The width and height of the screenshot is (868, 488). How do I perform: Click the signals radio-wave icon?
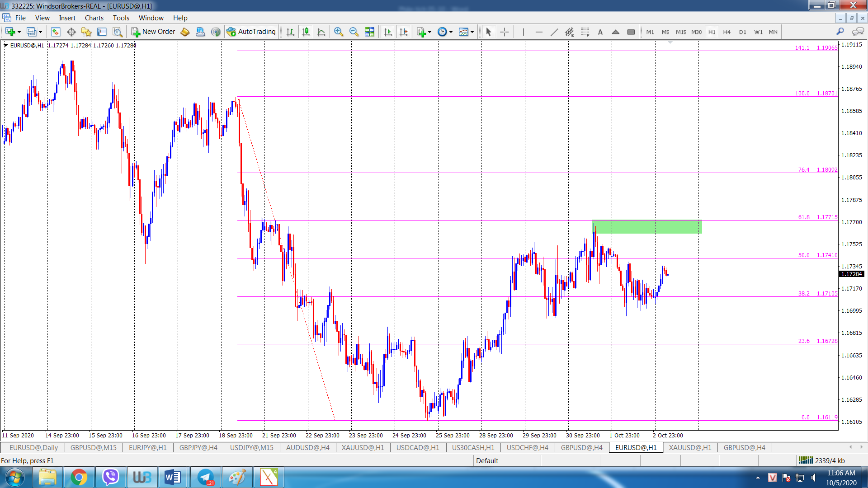216,32
